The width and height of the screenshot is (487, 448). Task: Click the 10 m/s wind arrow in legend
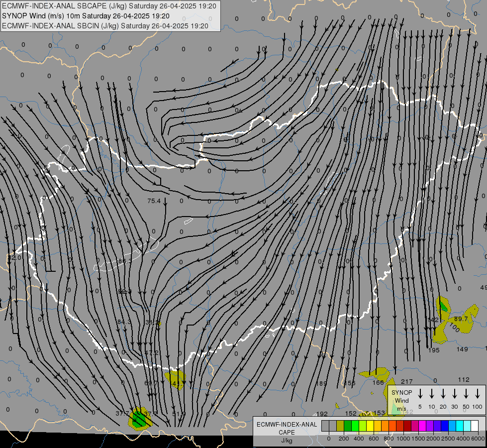click(x=431, y=394)
